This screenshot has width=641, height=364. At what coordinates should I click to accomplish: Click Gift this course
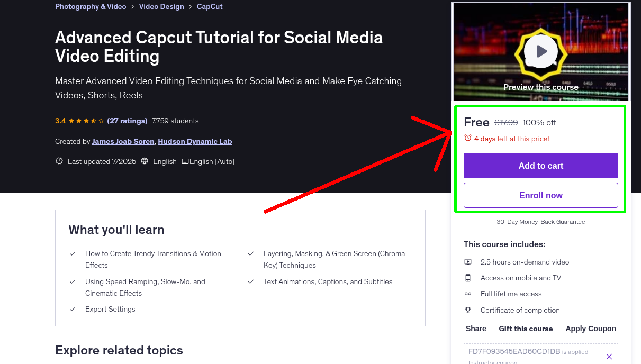tap(526, 329)
